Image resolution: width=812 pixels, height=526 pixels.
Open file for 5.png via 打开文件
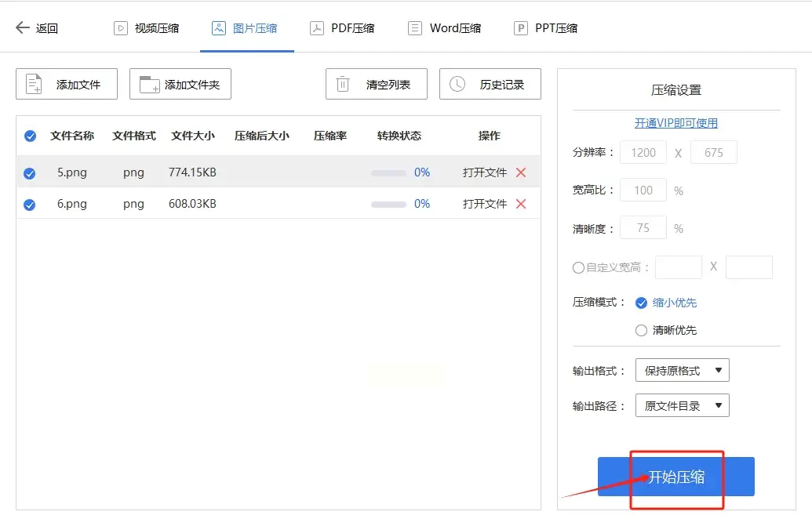[x=485, y=172]
